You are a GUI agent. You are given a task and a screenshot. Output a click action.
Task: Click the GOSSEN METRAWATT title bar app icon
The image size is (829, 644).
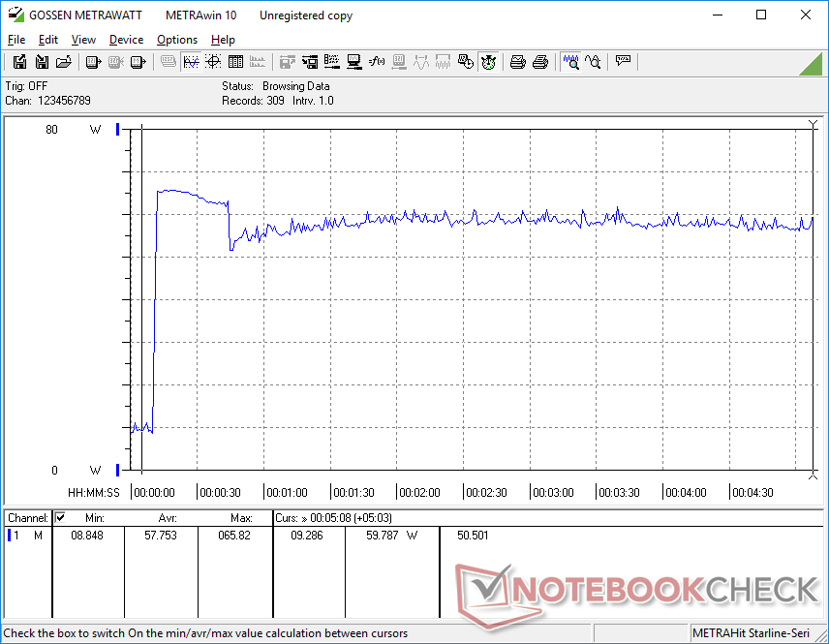(x=15, y=15)
